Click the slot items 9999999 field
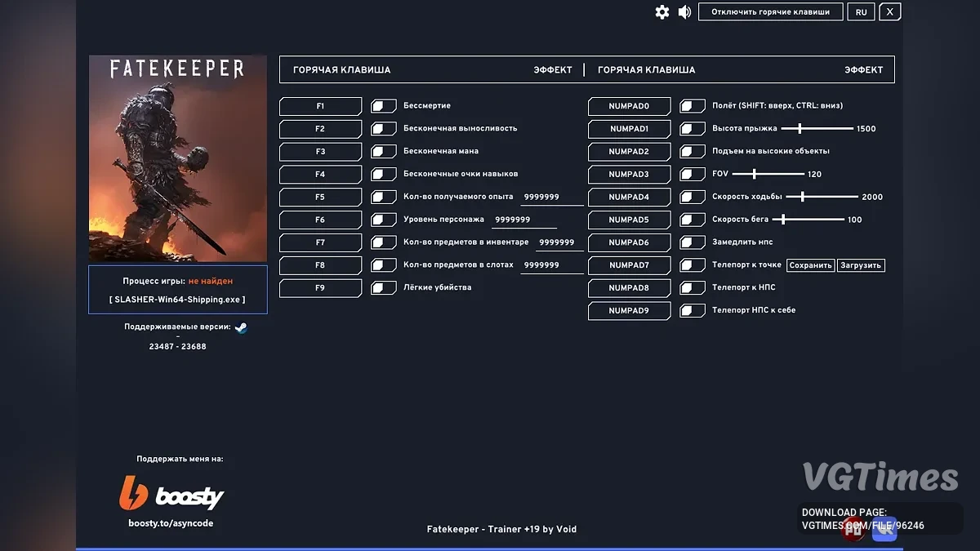This screenshot has height=551, width=980. [552, 266]
